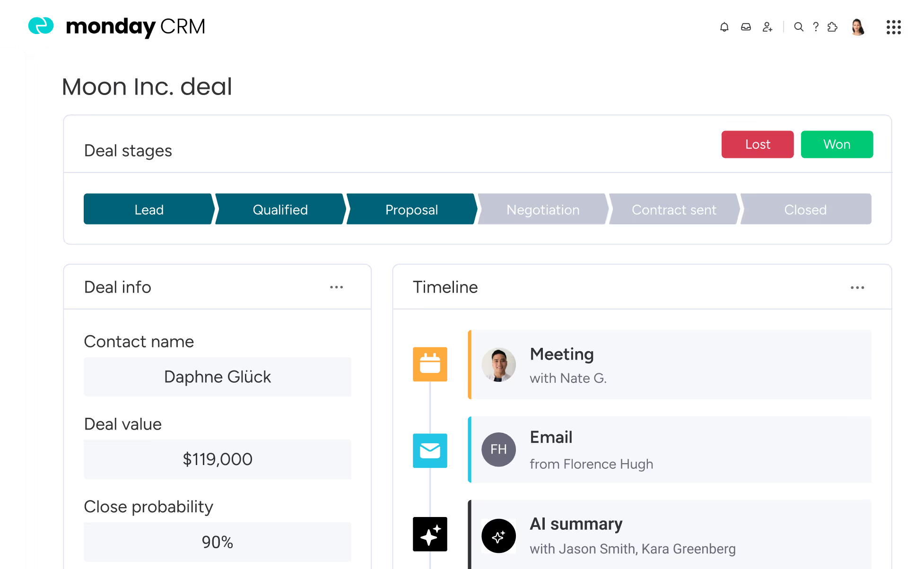Screen dimensions: 924x569
Task: Open the Email from Florence Hugh entry
Action: coord(670,449)
